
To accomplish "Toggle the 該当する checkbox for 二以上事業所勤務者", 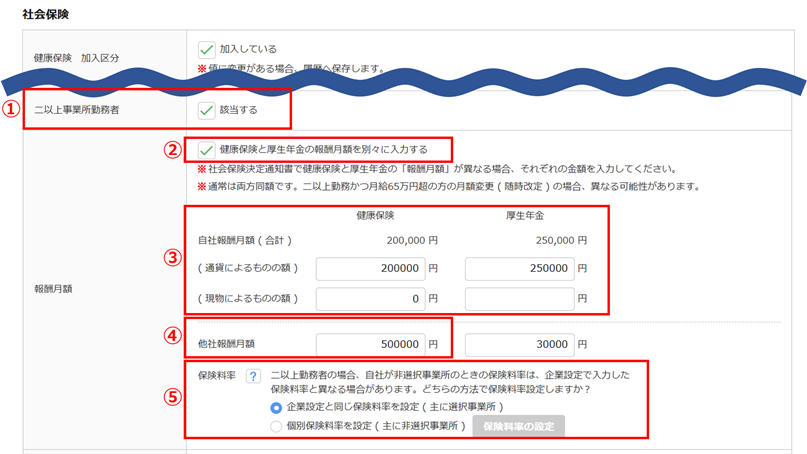I will pos(207,110).
